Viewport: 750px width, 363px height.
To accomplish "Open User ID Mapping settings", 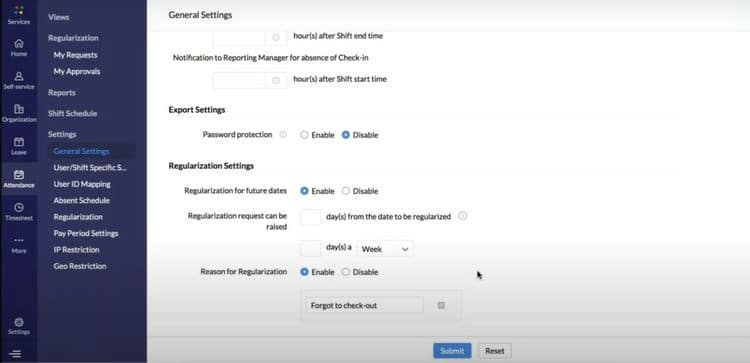I will (x=82, y=184).
